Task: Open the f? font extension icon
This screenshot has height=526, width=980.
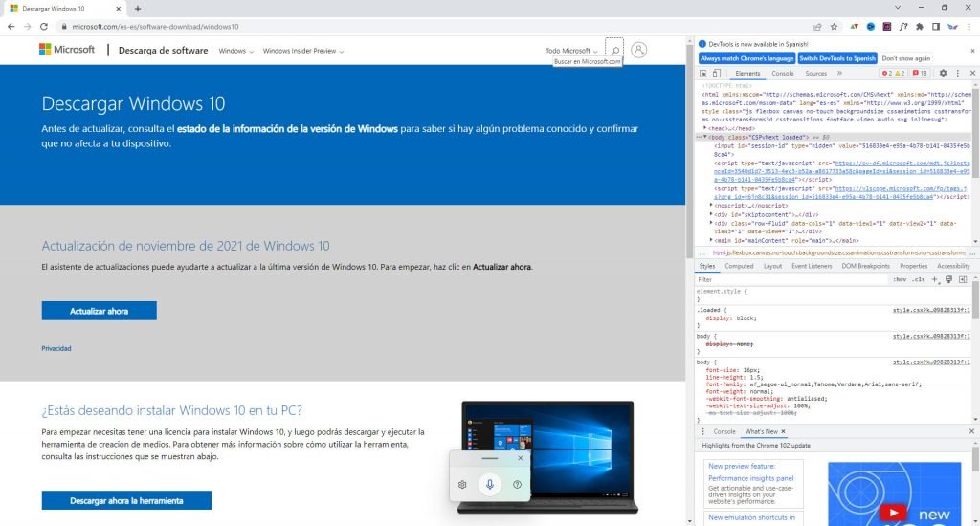Action: (x=903, y=27)
